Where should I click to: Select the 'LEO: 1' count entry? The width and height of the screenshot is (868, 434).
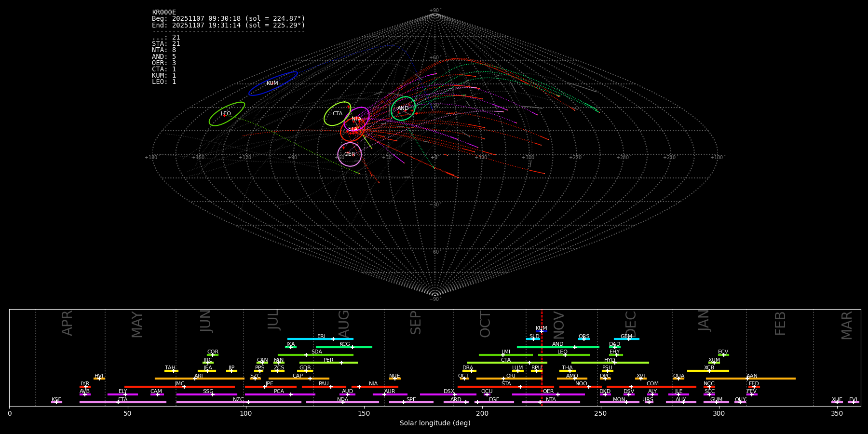point(164,82)
